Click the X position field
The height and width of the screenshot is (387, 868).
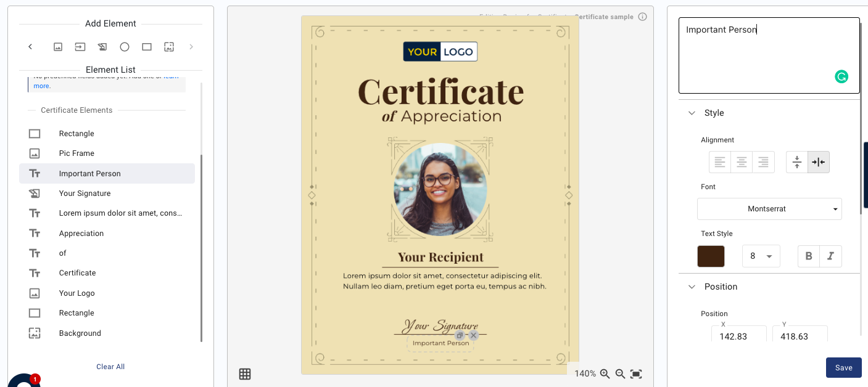point(739,336)
